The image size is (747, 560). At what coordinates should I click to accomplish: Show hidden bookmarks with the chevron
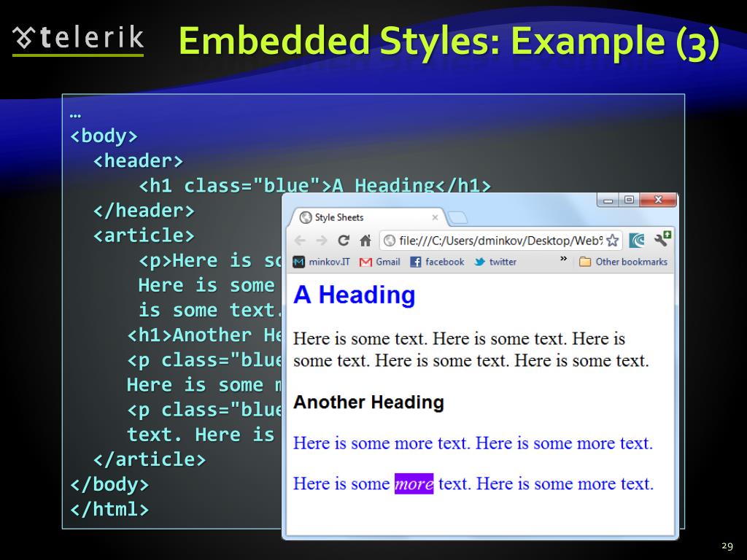[x=564, y=259]
